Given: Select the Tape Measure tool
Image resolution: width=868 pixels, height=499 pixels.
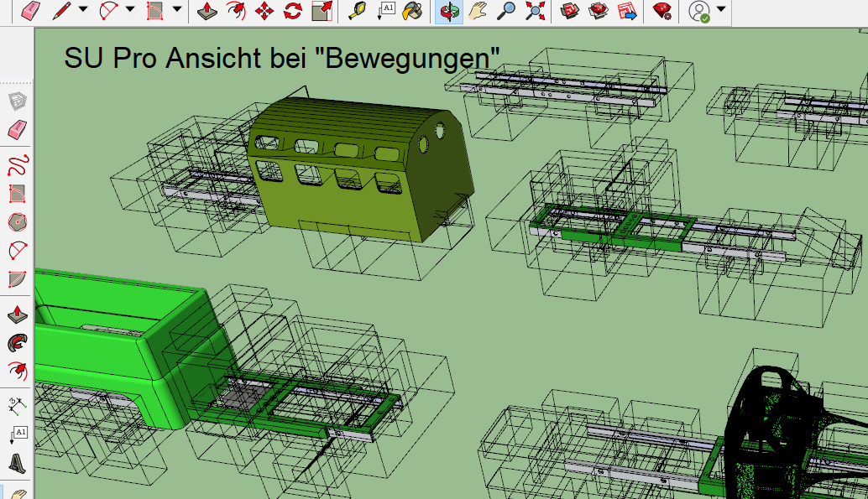Looking at the screenshot, I should click(x=357, y=11).
